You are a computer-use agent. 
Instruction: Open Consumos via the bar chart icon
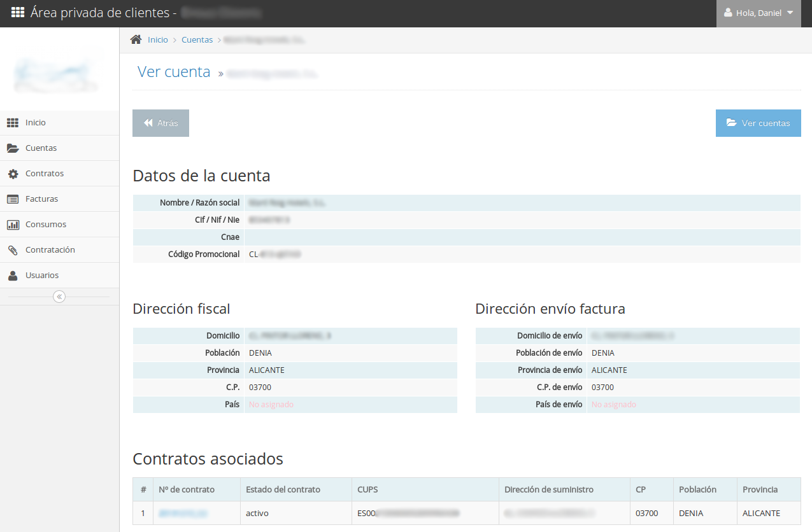click(14, 224)
